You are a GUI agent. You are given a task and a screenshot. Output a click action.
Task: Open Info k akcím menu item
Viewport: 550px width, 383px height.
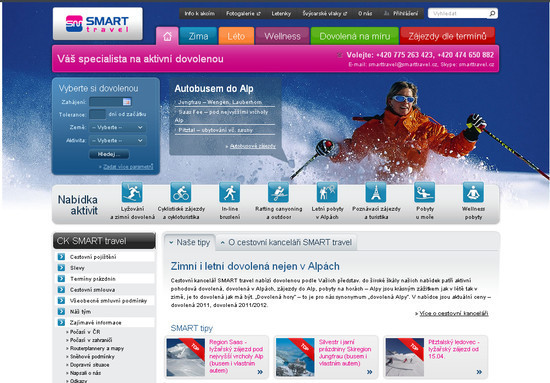pyautogui.click(x=199, y=14)
